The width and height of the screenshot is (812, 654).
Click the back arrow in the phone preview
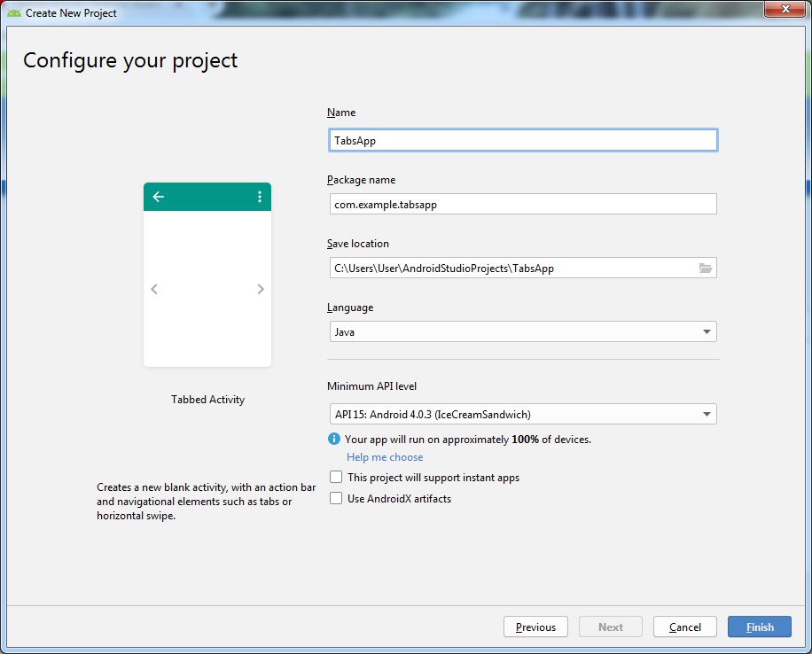[x=159, y=197]
